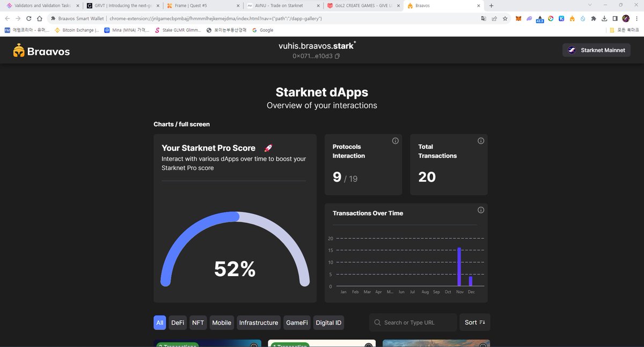Select the DeFi filter toggle

pyautogui.click(x=178, y=322)
